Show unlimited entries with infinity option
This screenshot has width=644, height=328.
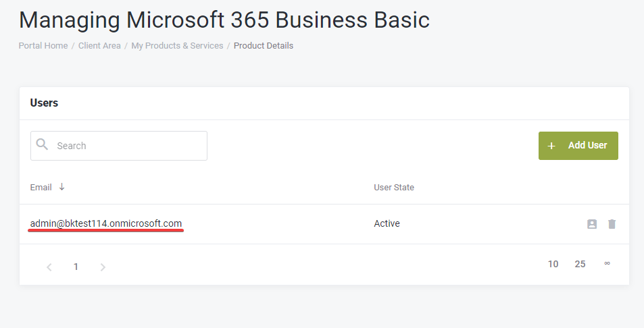[607, 263]
